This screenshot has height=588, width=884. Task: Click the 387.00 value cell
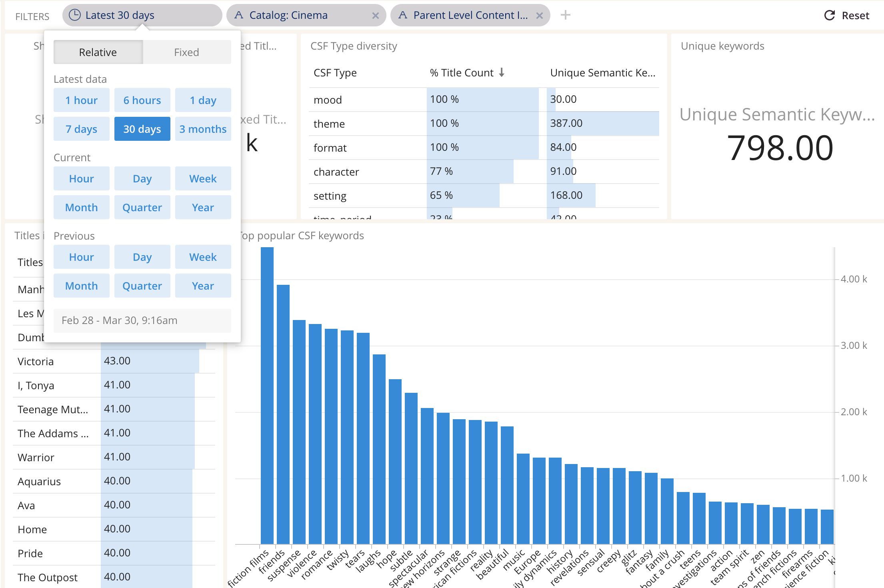(603, 123)
